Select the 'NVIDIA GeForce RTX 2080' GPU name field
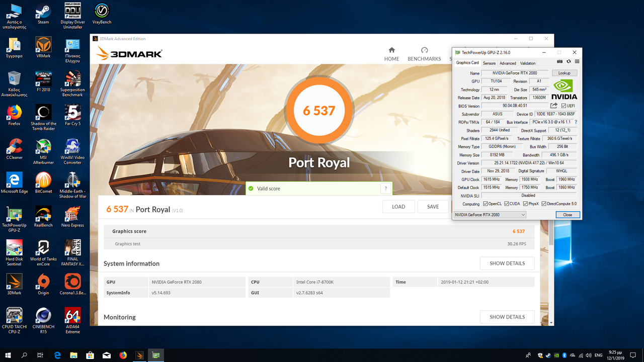This screenshot has height=362, width=644. (515, 73)
